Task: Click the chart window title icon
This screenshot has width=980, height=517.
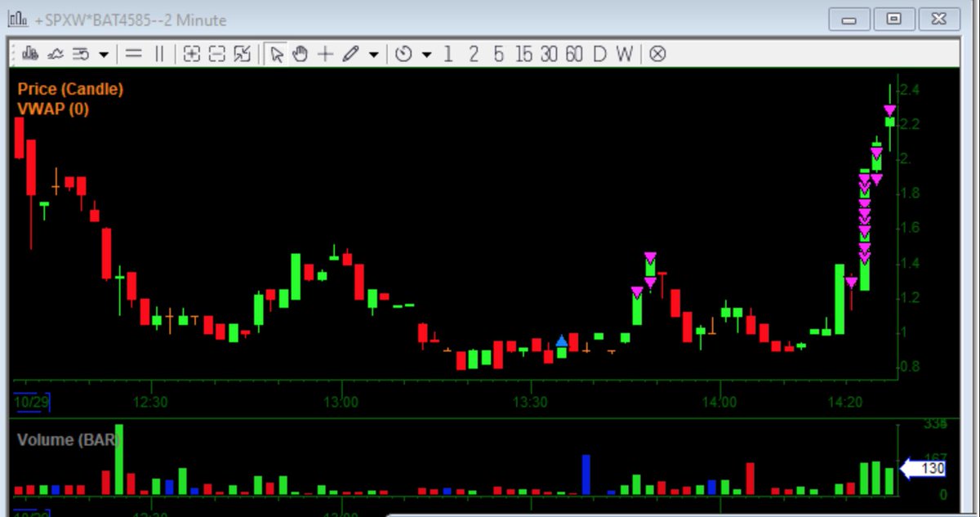Action: [18, 19]
